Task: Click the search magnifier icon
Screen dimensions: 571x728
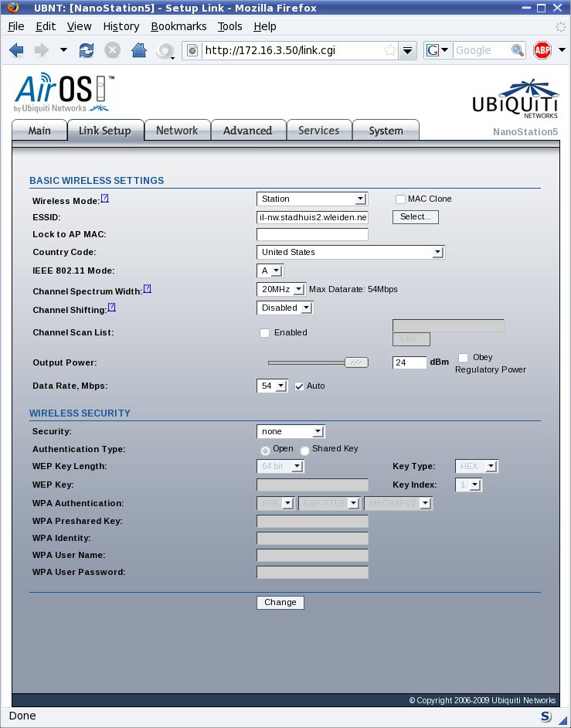Action: (517, 50)
